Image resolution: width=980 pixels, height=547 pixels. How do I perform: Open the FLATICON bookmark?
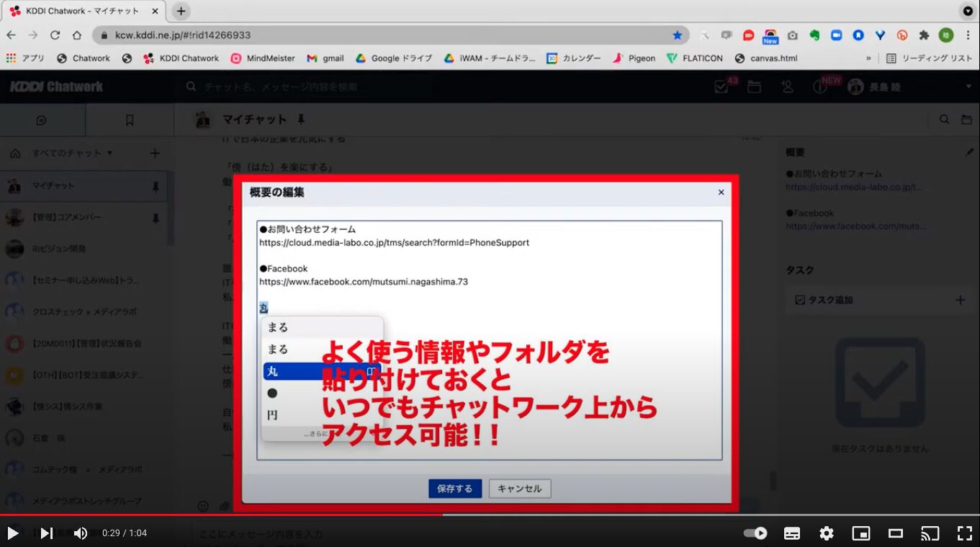point(695,58)
